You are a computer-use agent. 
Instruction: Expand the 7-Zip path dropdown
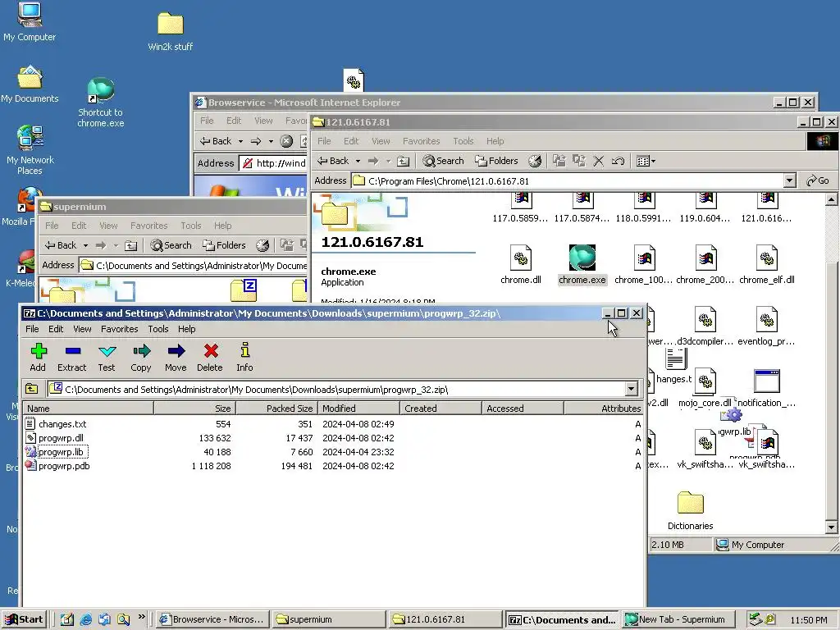pos(632,389)
